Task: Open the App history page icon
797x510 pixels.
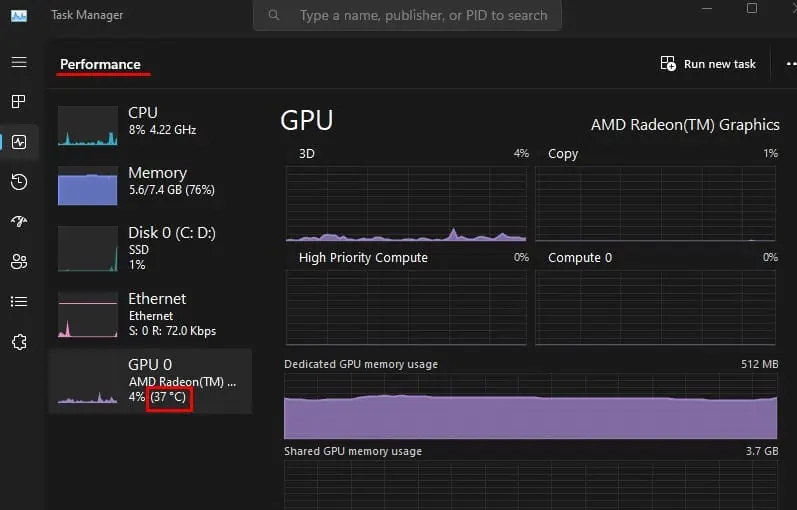Action: (x=19, y=181)
